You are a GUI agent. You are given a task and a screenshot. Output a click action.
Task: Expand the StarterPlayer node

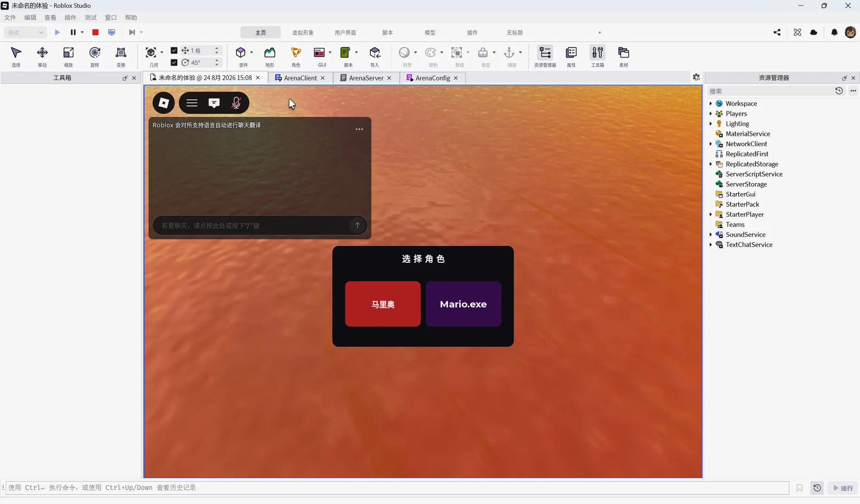[710, 215]
